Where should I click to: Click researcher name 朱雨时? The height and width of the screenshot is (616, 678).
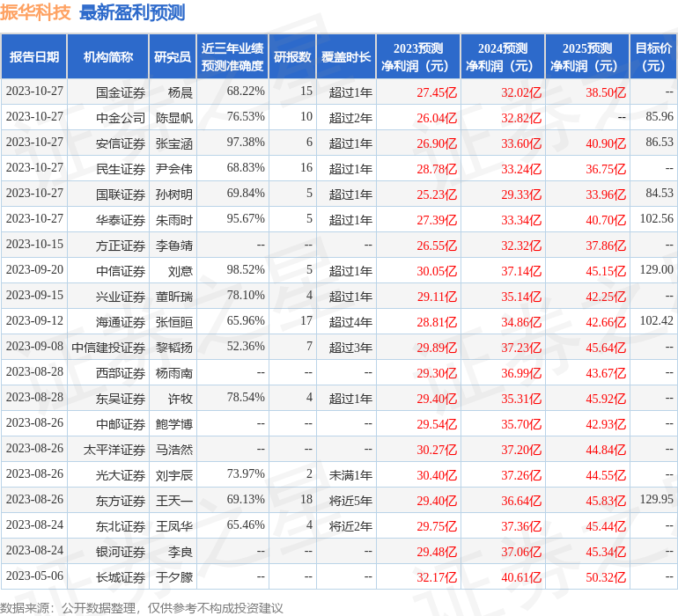(174, 220)
